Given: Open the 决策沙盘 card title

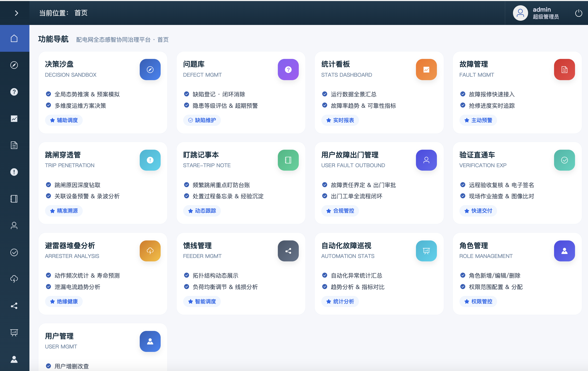Looking at the screenshot, I should tap(59, 64).
